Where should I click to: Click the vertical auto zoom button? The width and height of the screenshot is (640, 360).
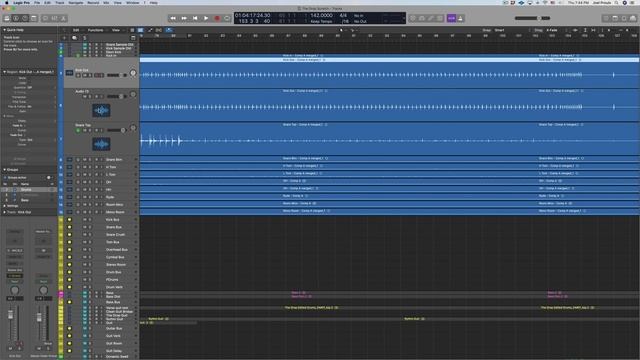pyautogui.click(x=585, y=30)
